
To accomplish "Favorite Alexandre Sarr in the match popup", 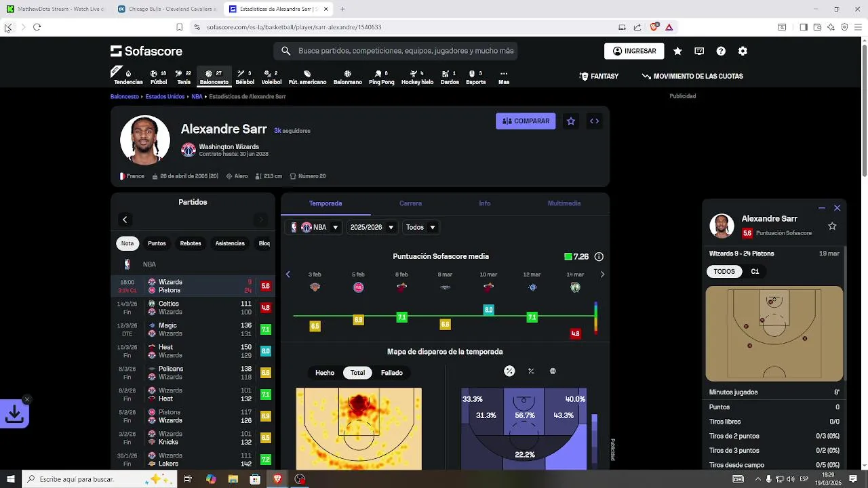I will [x=832, y=226].
